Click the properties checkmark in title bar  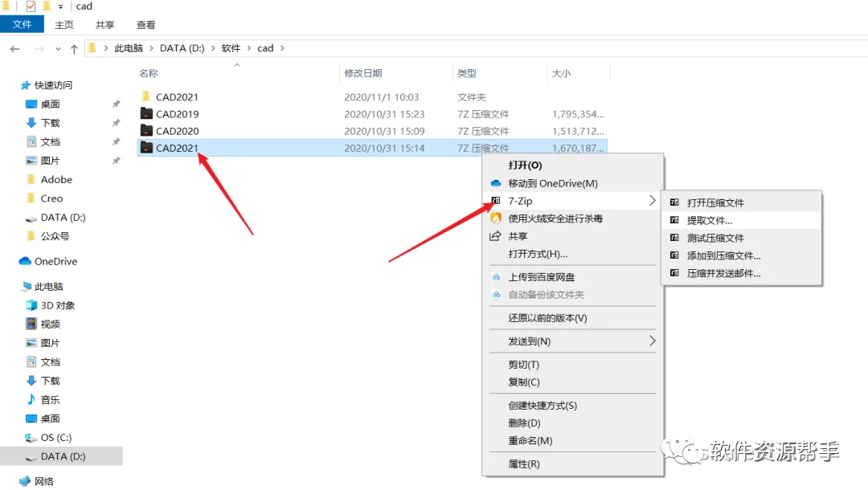31,6
